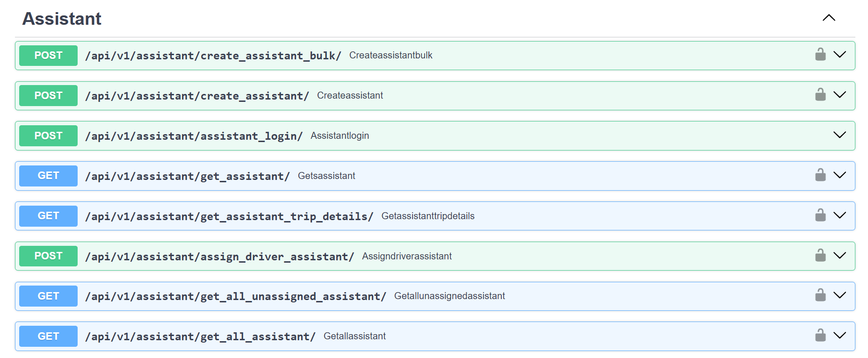Screen dimensions: 868x358
Task: Click lock icon for get_all_unassigned_assistant
Action: 820,295
